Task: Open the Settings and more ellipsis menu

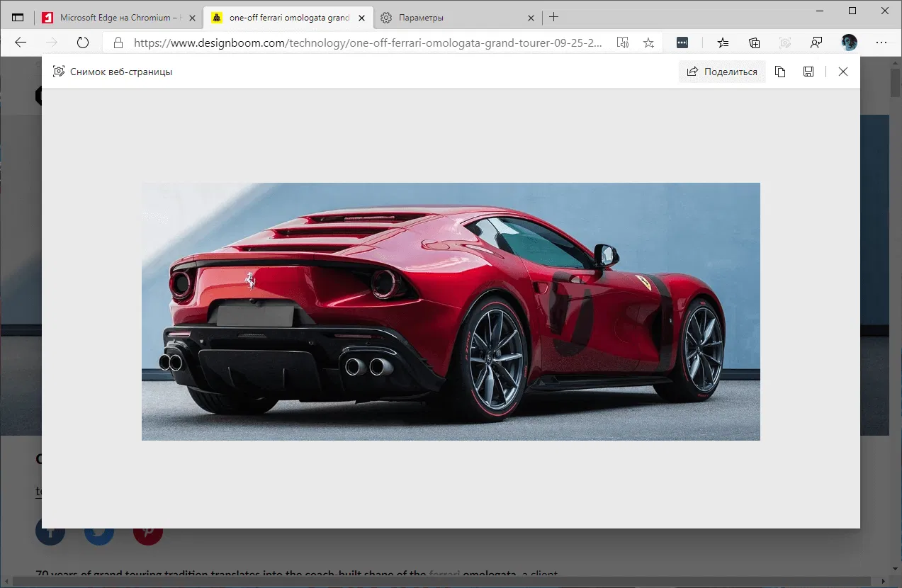Action: [881, 43]
